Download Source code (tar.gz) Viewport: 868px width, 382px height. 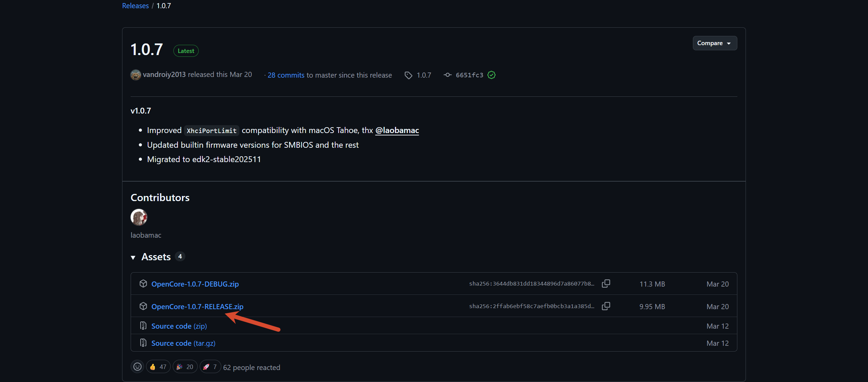pyautogui.click(x=183, y=343)
